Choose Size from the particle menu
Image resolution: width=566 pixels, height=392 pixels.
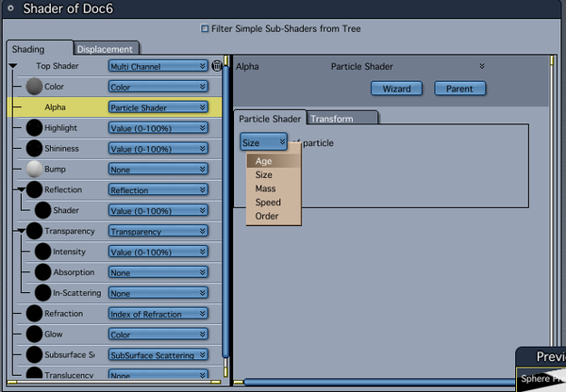point(274,175)
